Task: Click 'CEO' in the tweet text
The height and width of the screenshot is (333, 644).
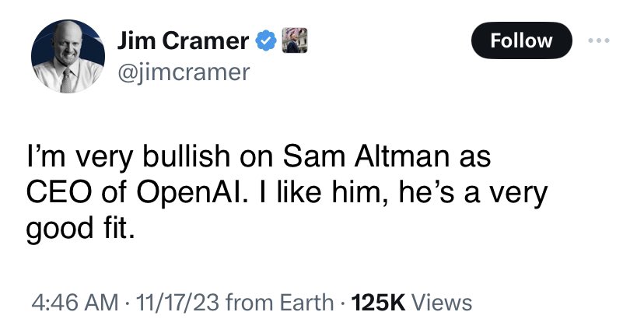Action: coord(58,193)
